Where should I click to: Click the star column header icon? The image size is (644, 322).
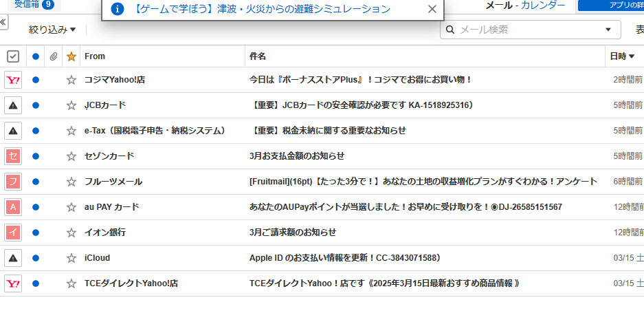click(71, 56)
